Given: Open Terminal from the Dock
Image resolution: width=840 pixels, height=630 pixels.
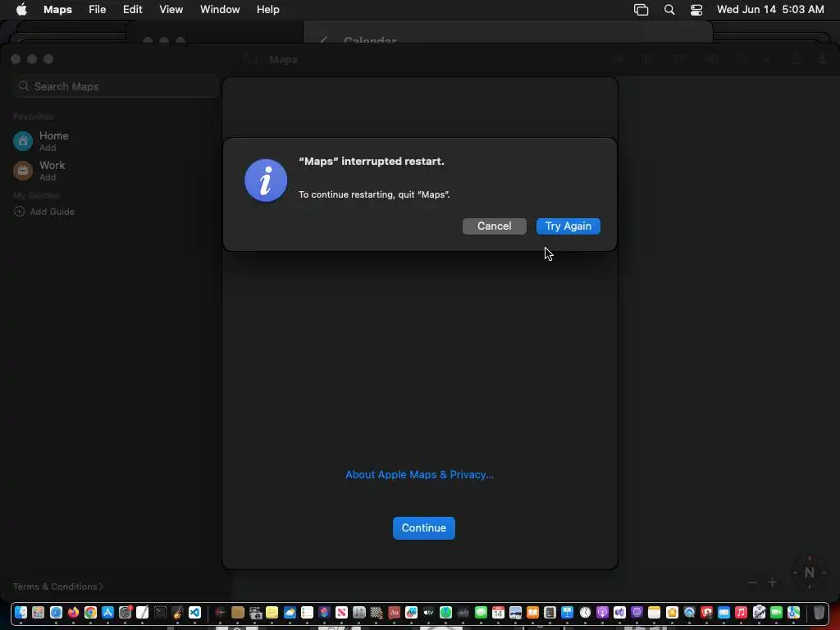Looking at the screenshot, I should [x=160, y=612].
